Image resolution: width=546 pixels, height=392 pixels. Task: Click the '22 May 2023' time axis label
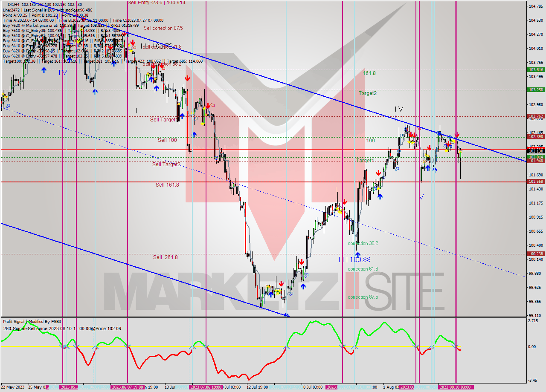click(x=13, y=387)
